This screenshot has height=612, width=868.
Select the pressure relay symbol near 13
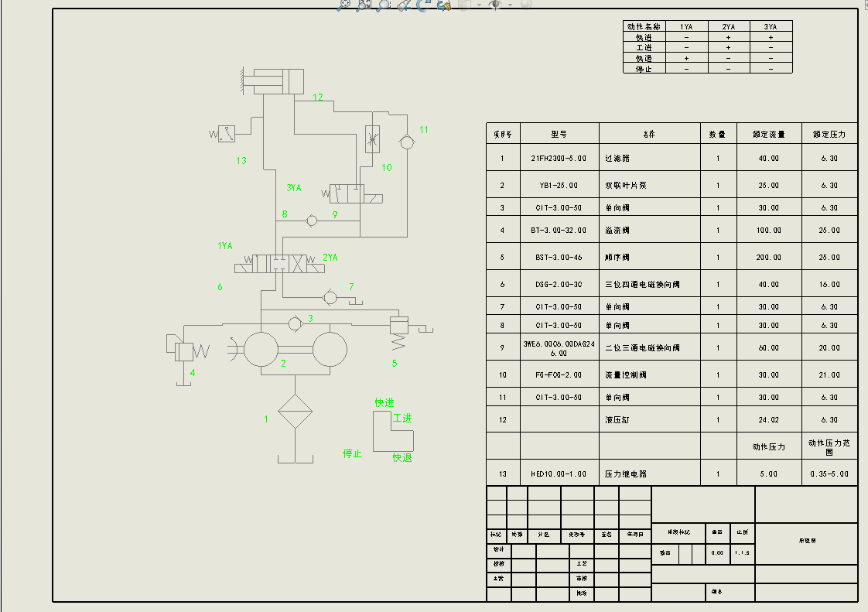click(227, 134)
